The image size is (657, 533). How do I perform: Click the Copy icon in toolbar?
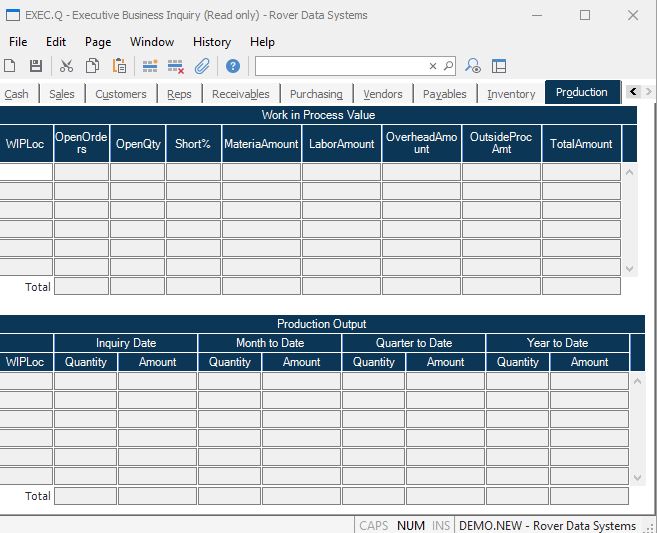pos(93,66)
